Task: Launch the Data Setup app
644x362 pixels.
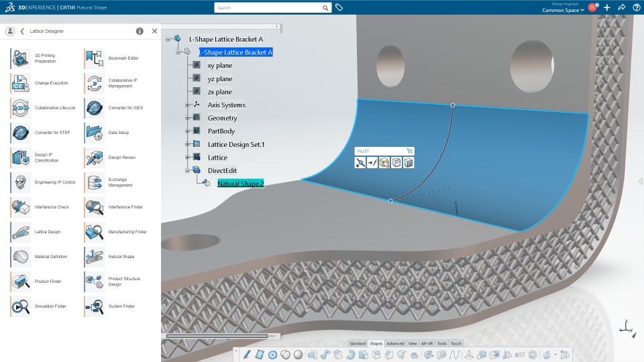Action: coord(95,133)
